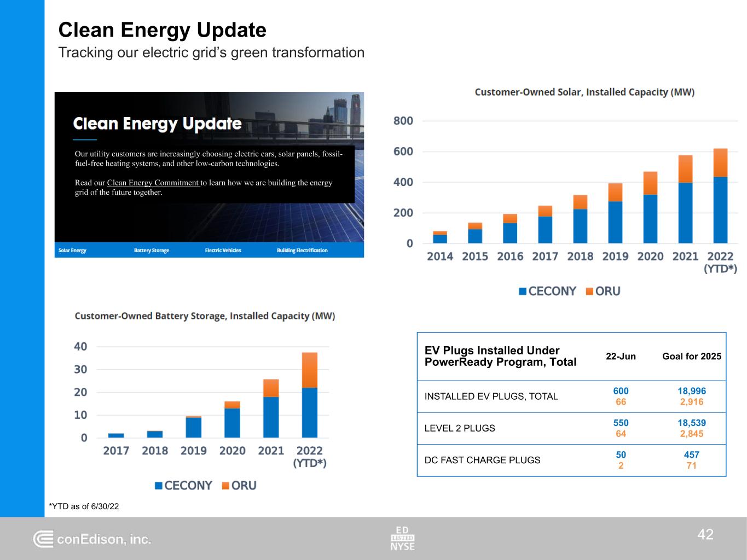Select the 2022 YTD bar in solar chart
Viewport: 747px width, 560px height.
pyautogui.click(x=720, y=197)
